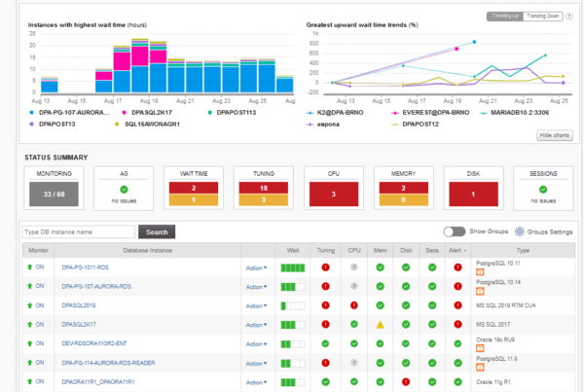Toggle the Show Groups switch
This screenshot has height=392, width=584.
(455, 232)
